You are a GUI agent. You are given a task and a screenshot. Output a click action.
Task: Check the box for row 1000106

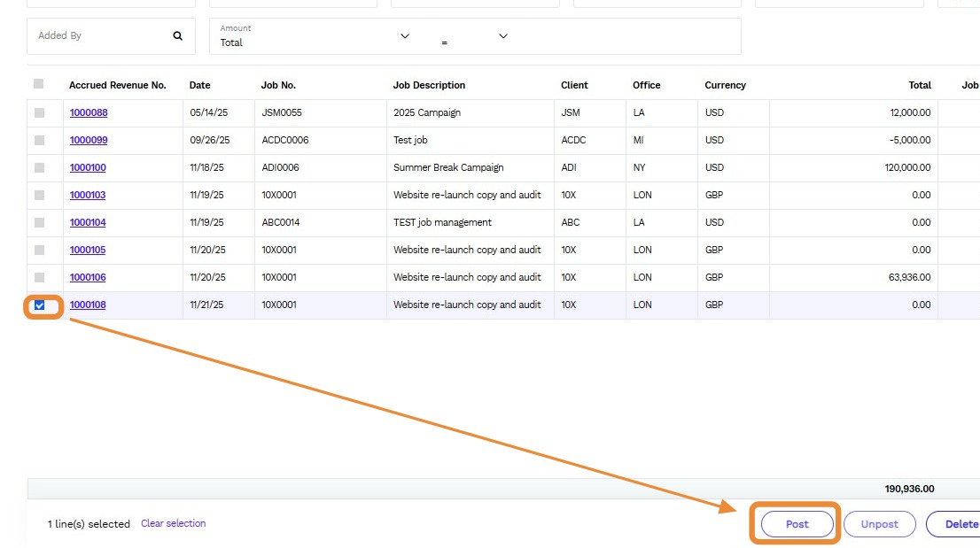pos(39,278)
